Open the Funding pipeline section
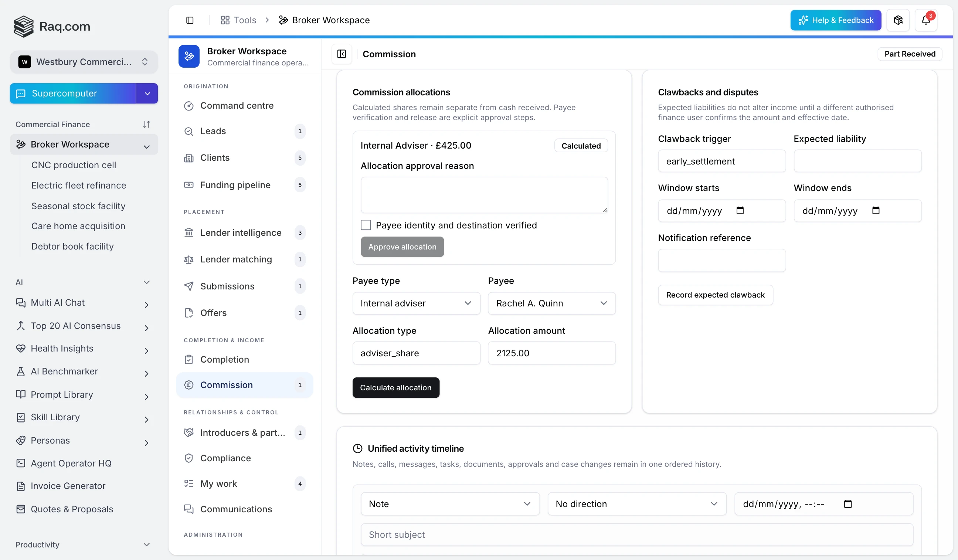 pos(244,185)
